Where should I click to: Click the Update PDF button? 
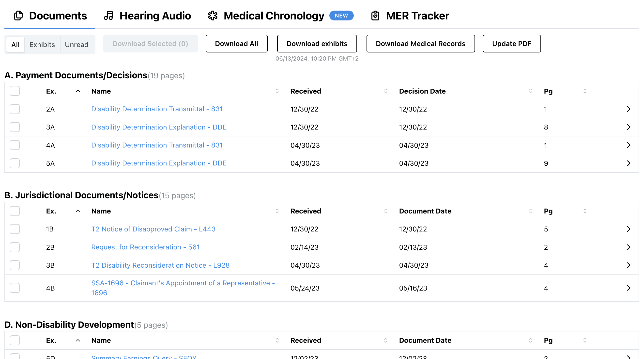(511, 44)
